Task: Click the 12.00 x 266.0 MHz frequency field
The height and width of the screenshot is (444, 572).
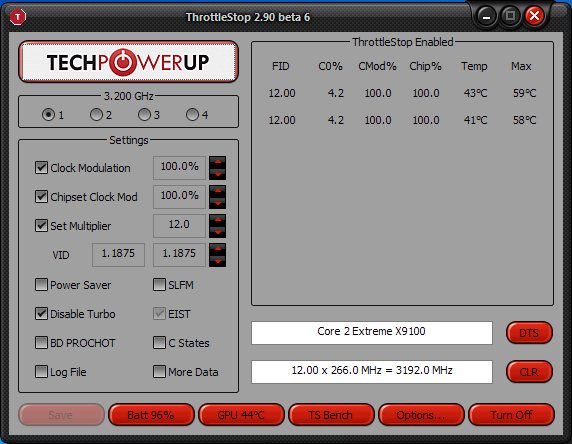Action: 372,372
